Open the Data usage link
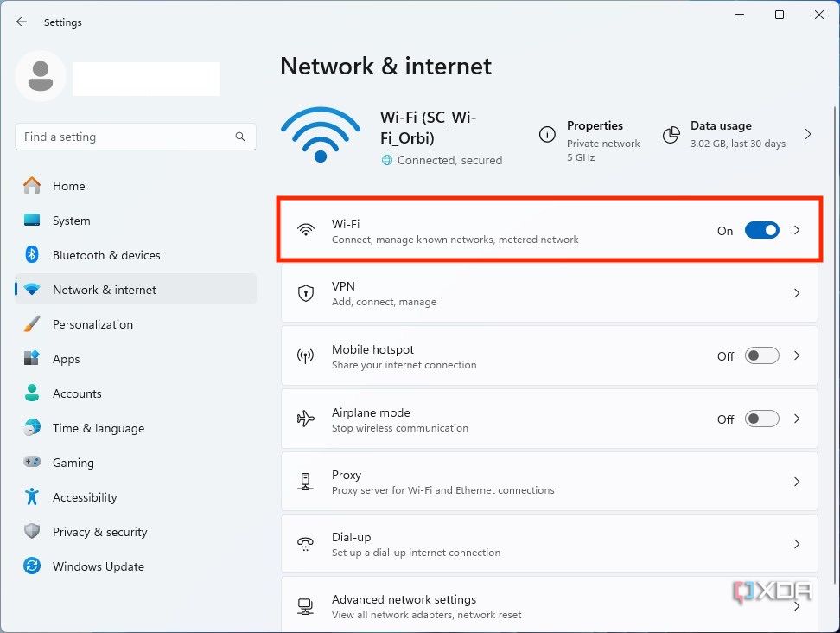 pos(721,125)
